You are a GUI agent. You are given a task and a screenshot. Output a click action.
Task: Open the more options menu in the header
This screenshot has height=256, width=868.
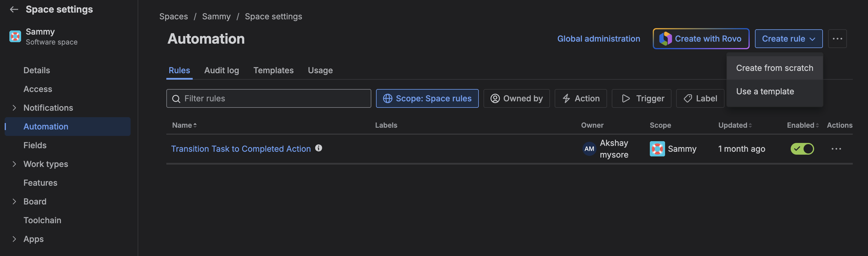[837, 39]
